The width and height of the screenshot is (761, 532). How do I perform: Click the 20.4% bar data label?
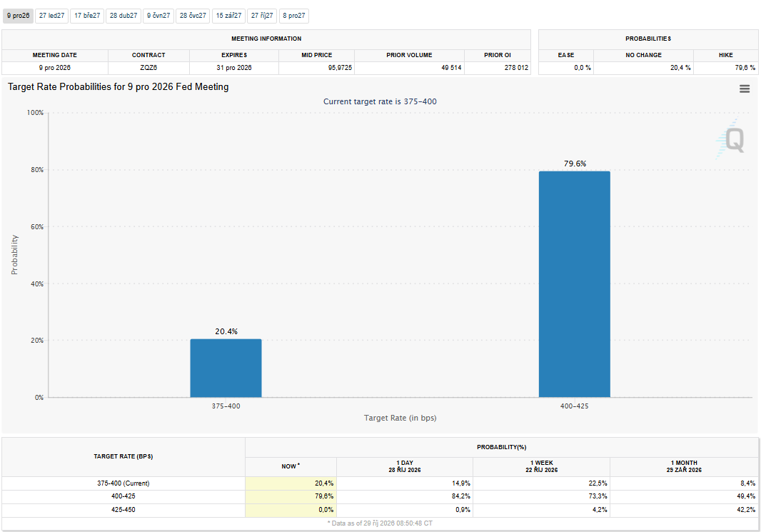pos(226,331)
